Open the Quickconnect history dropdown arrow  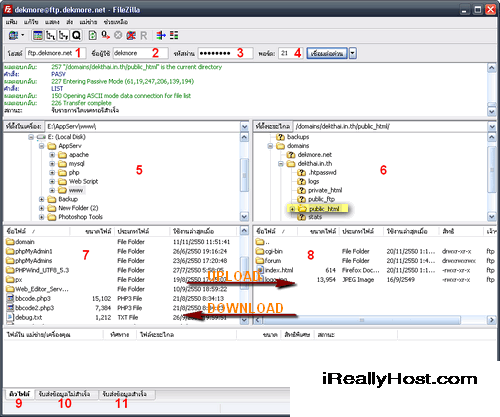point(353,53)
